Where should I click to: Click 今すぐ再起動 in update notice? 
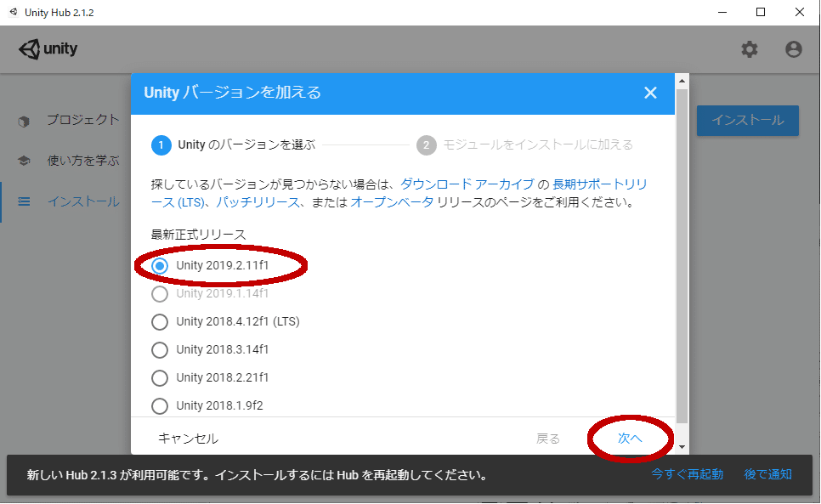[x=687, y=474]
